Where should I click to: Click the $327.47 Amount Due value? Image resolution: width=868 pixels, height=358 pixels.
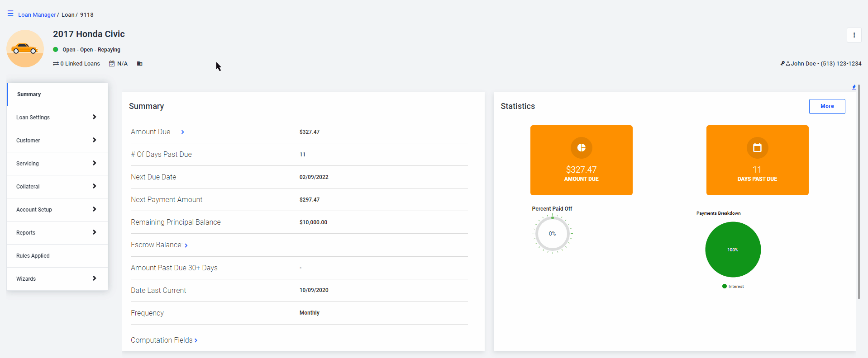[x=310, y=132]
